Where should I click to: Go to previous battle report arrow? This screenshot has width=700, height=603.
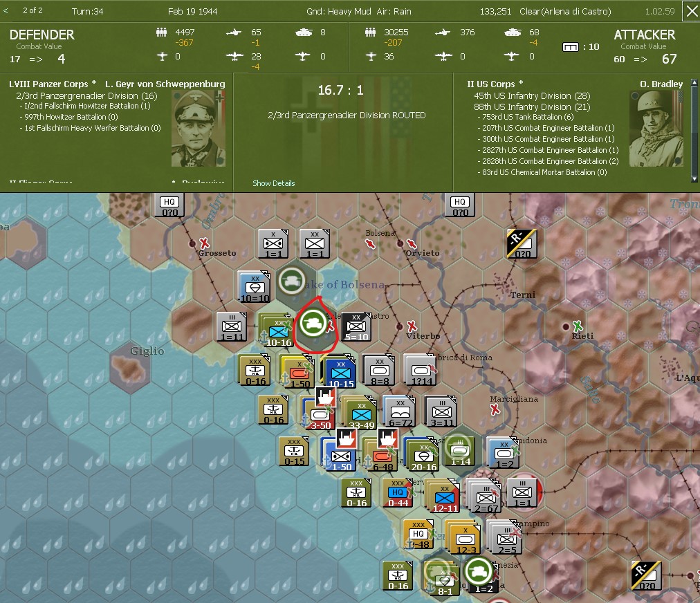(x=6, y=10)
